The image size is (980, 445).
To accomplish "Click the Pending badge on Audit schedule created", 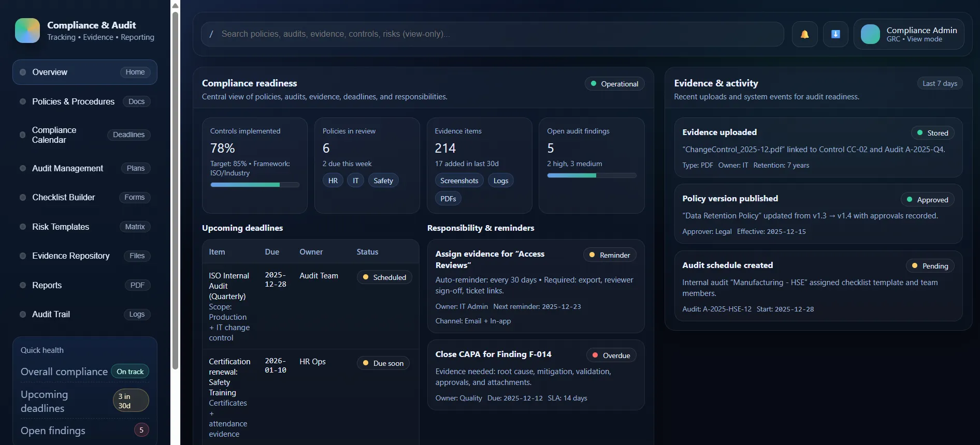I will coord(930,266).
